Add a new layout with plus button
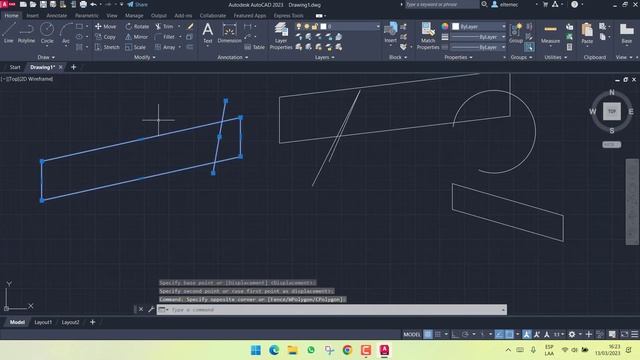Image resolution: width=640 pixels, height=360 pixels. [93, 322]
